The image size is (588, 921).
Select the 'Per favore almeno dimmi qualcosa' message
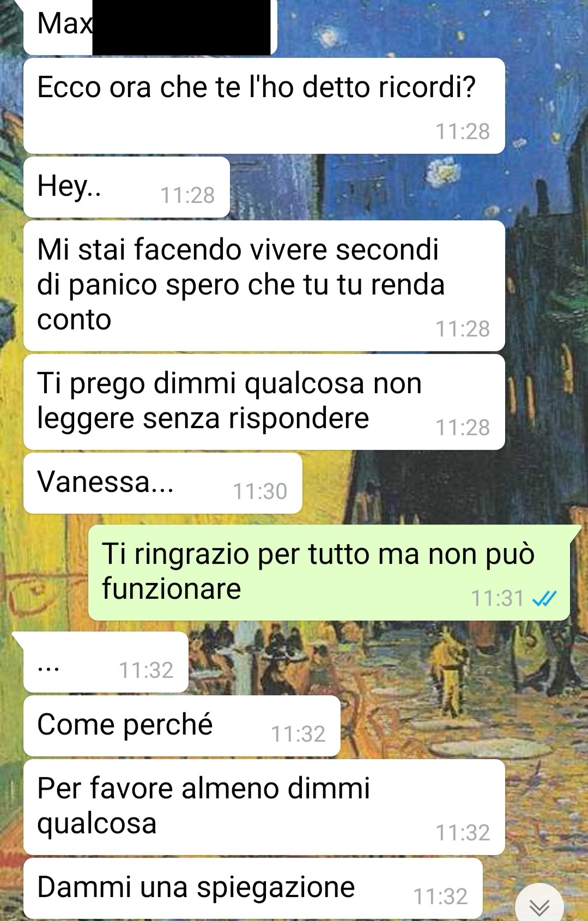[x=264, y=807]
